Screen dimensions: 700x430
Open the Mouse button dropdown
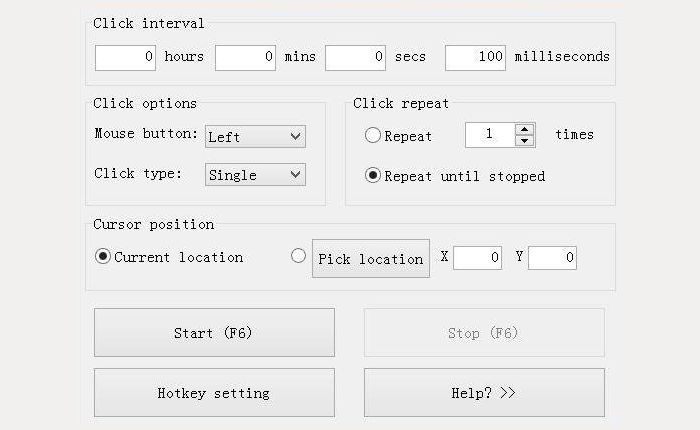255,137
